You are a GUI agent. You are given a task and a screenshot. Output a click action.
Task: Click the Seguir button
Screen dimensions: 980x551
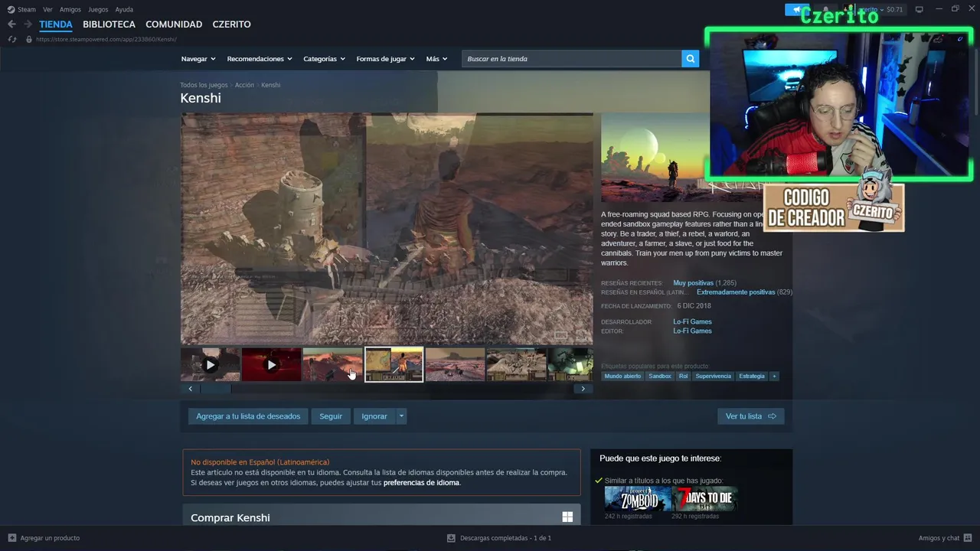[x=331, y=416]
